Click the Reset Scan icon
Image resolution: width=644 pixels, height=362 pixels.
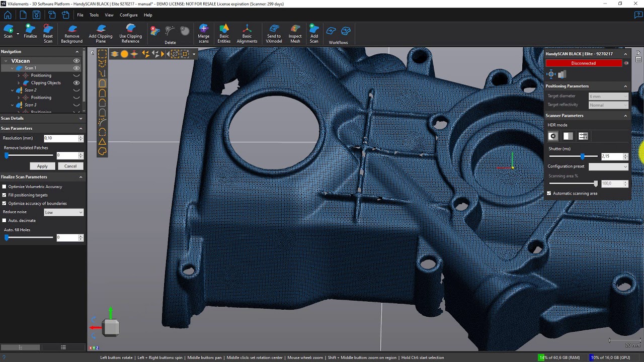[48, 31]
